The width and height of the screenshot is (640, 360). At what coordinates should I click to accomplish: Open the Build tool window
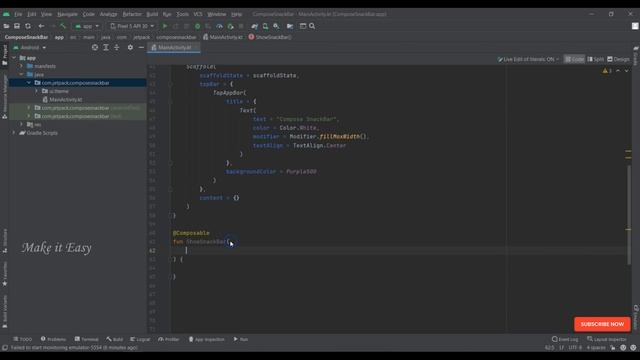pos(115,339)
